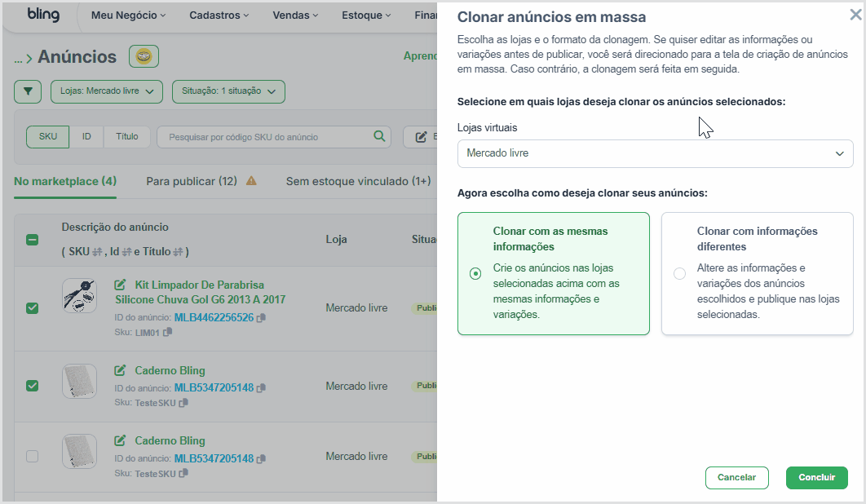Open ad link MLB4462256526
Image resolution: width=866 pixels, height=504 pixels.
[214, 318]
